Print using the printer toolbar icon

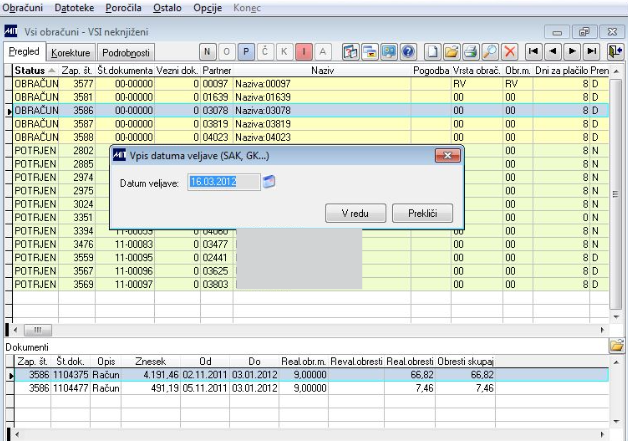[x=471, y=52]
